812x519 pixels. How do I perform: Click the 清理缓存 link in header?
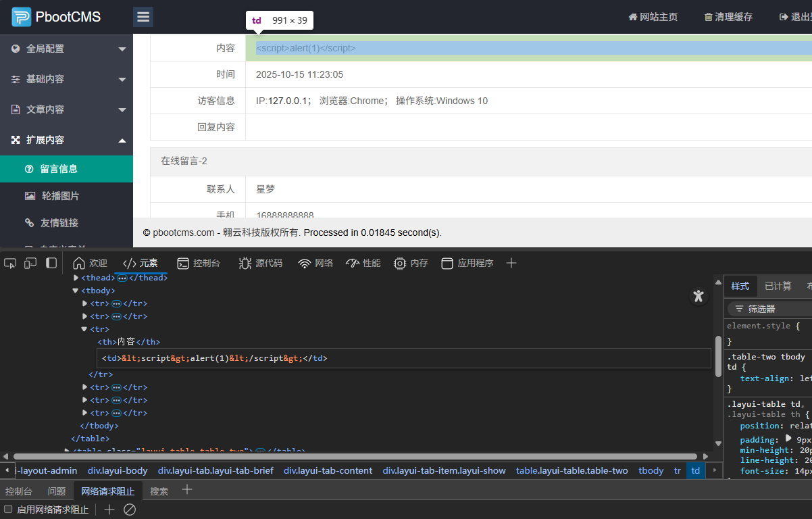728,17
